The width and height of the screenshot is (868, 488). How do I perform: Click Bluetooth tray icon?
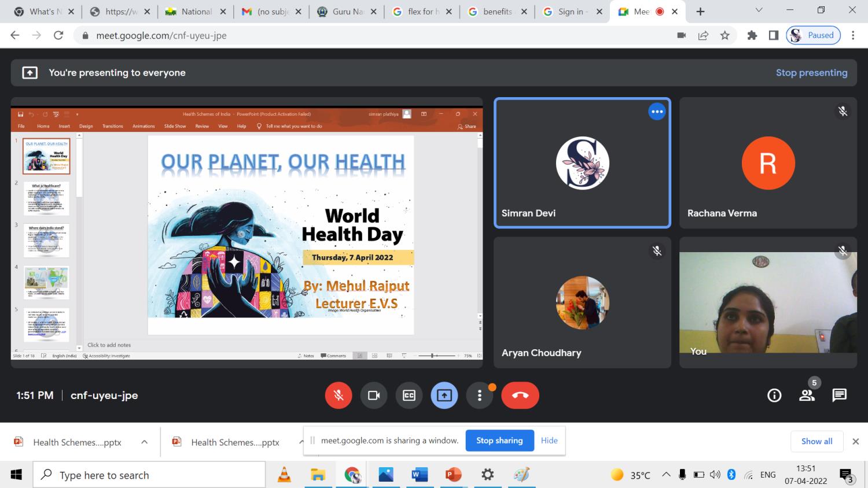731,475
